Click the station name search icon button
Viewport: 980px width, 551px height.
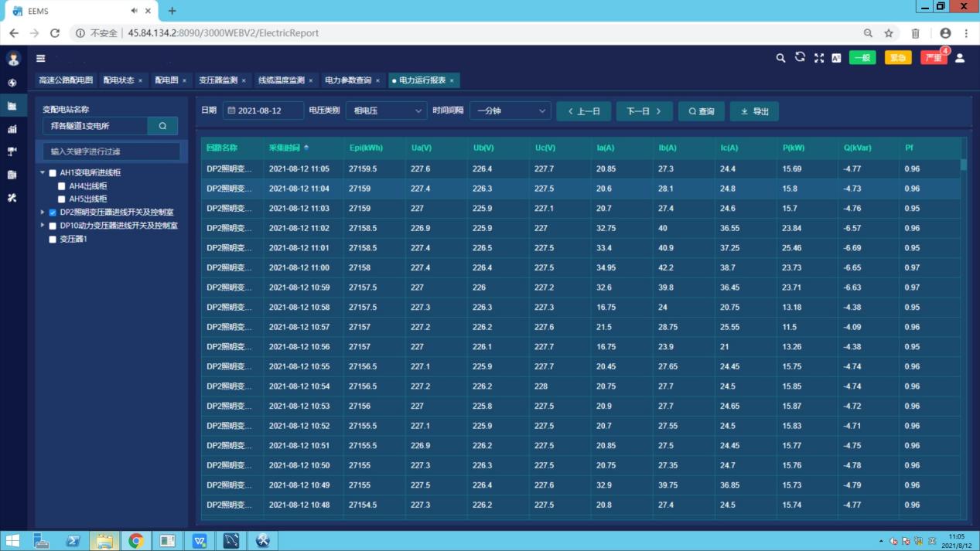[162, 126]
